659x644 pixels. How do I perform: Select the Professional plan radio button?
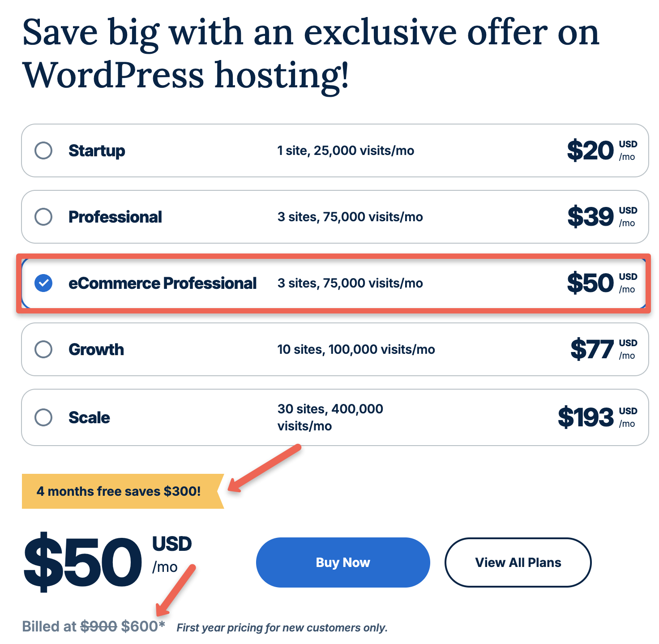43,217
